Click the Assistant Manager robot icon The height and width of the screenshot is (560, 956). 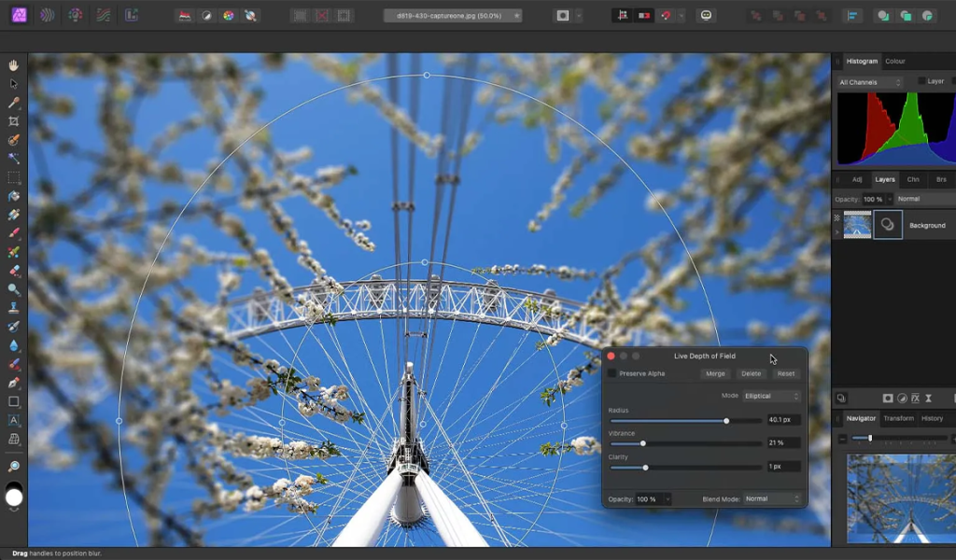[706, 15]
